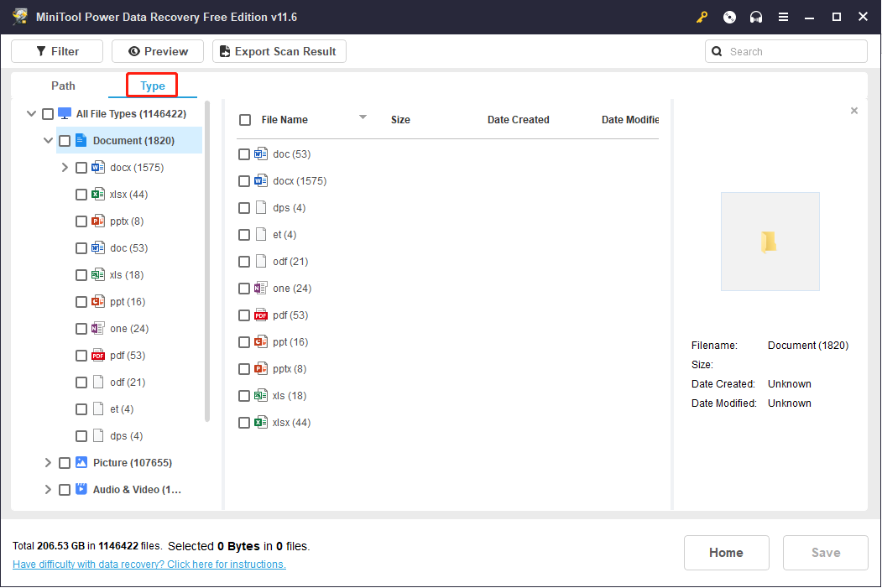Tick the checkbox for docx (1575) in list
The width and height of the screenshot is (882, 588).
[244, 181]
